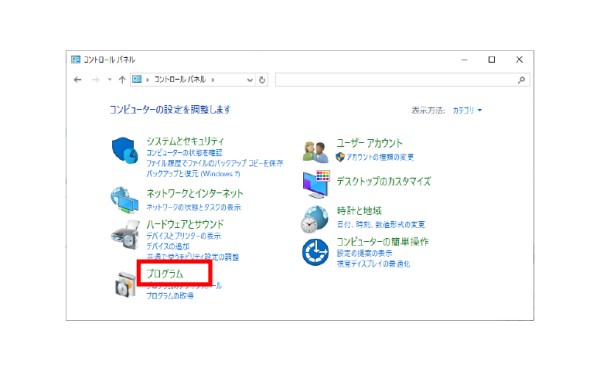
Task: Open the プログラム category heading
Action: pos(165,274)
